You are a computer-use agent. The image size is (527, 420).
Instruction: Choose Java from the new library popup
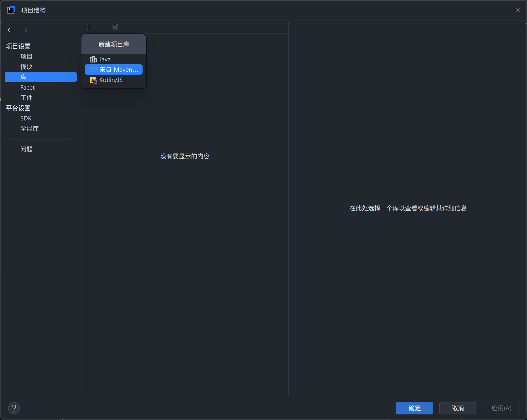pos(105,59)
